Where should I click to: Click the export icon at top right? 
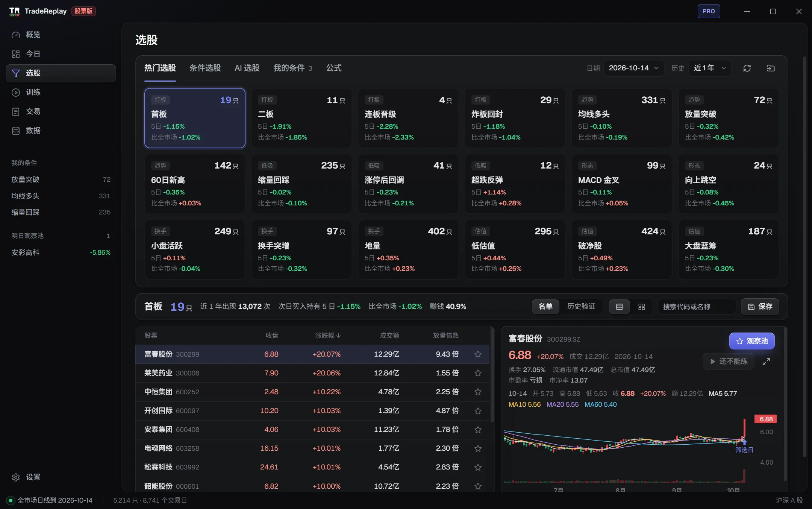click(771, 68)
